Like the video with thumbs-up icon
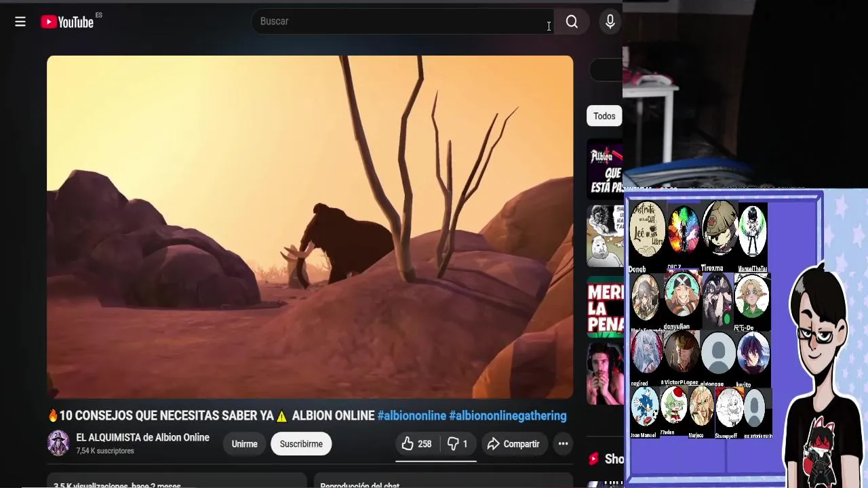Viewport: 868px width, 488px height. (x=408, y=444)
